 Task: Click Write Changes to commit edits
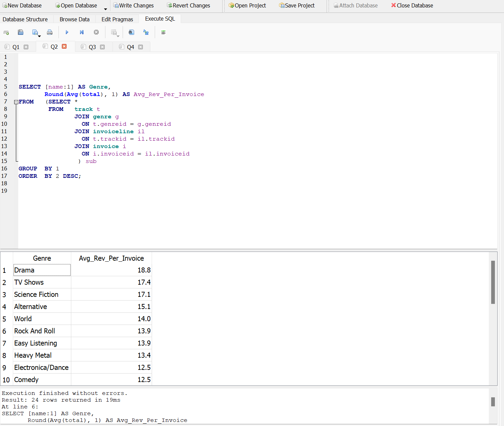pos(133,5)
